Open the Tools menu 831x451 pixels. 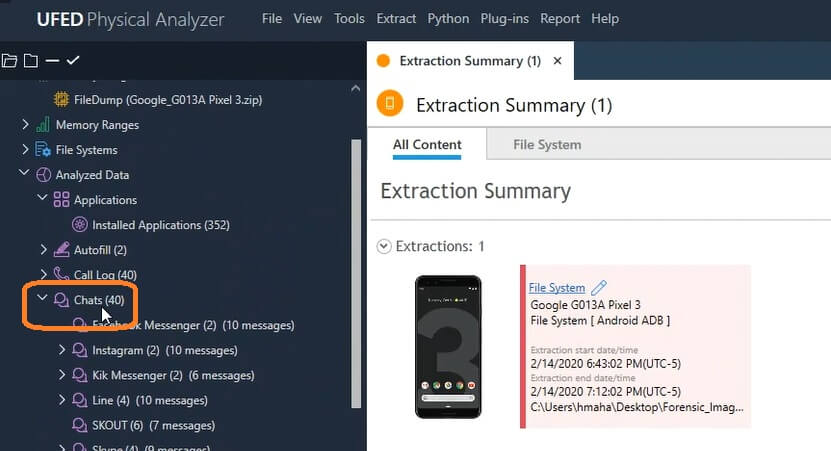pos(349,19)
